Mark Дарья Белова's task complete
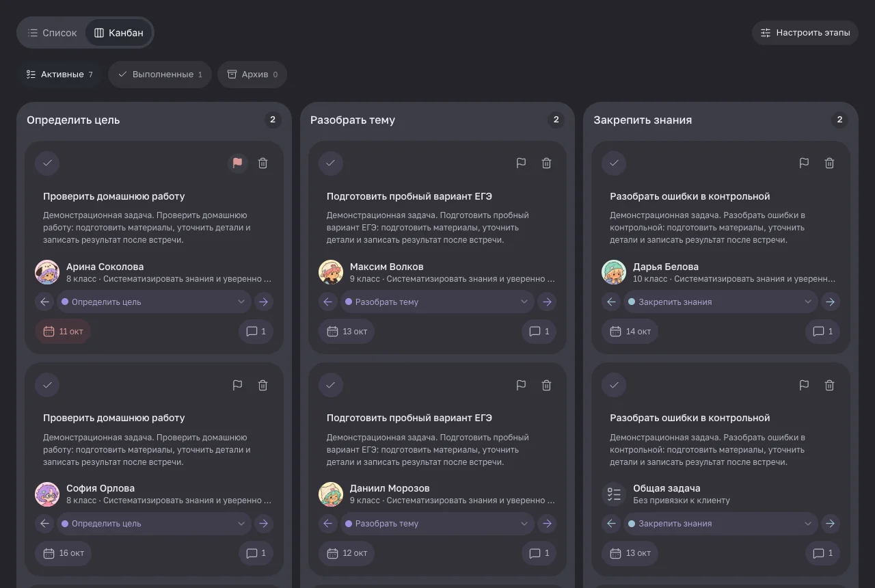 tap(614, 163)
